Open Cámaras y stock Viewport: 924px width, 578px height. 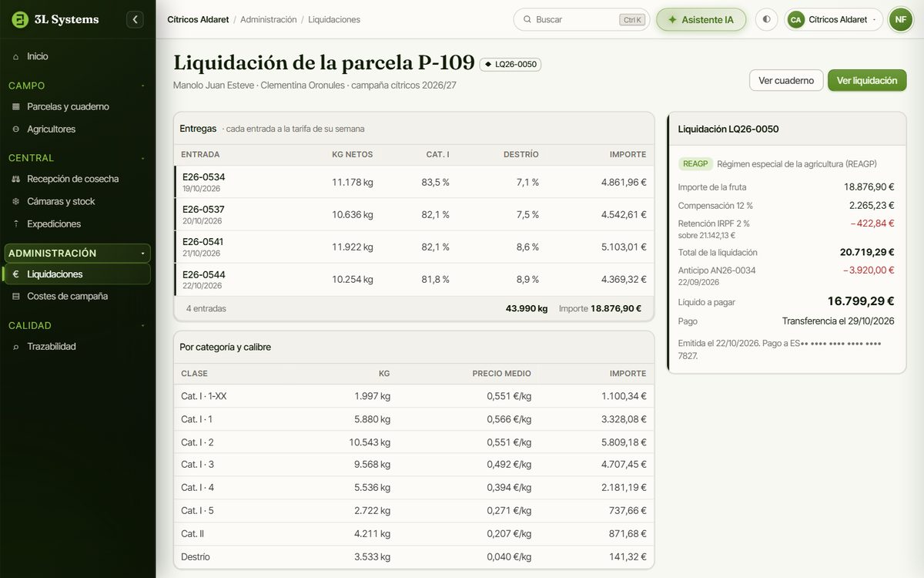coord(78,201)
